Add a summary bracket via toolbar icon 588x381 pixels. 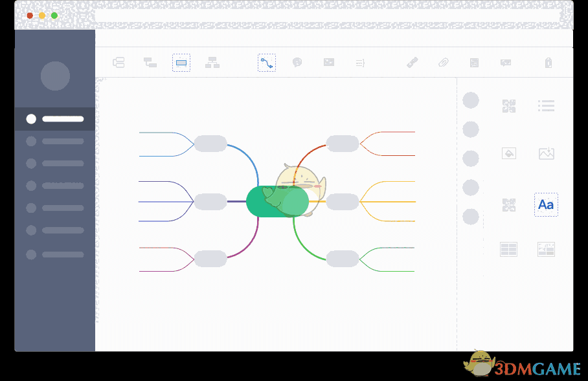(x=360, y=63)
